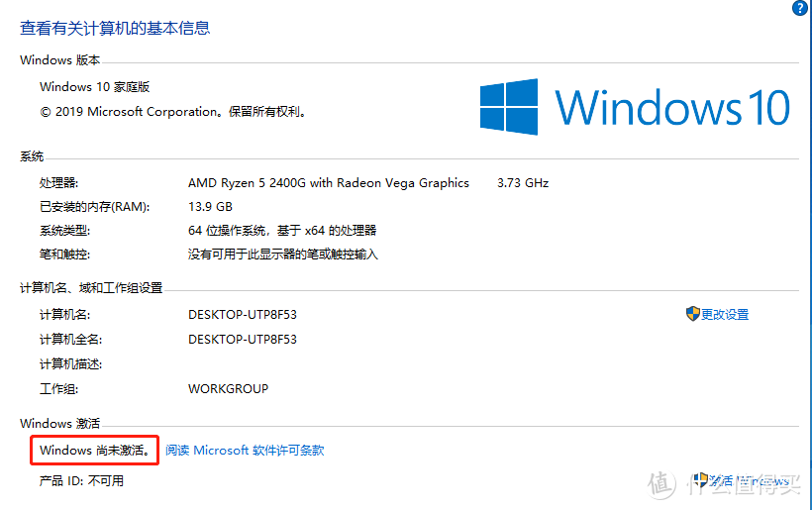
Task: Click the shield icon beside 激活 Windows
Action: click(701, 480)
